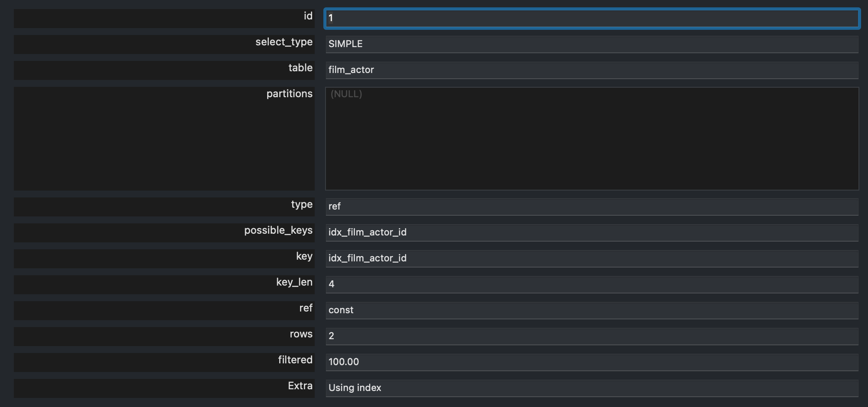Focus the key_len field showing 4

[x=591, y=284]
